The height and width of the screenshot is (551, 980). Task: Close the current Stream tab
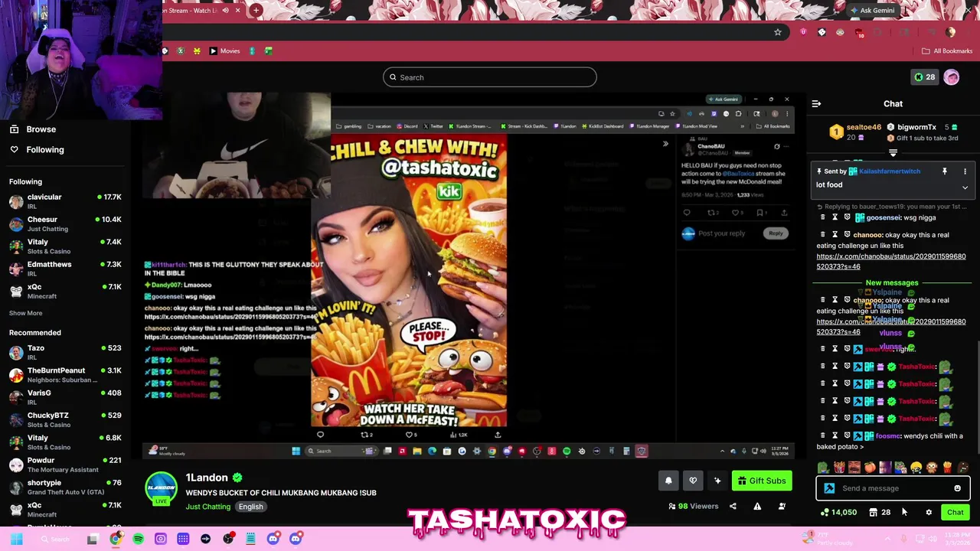237,11
